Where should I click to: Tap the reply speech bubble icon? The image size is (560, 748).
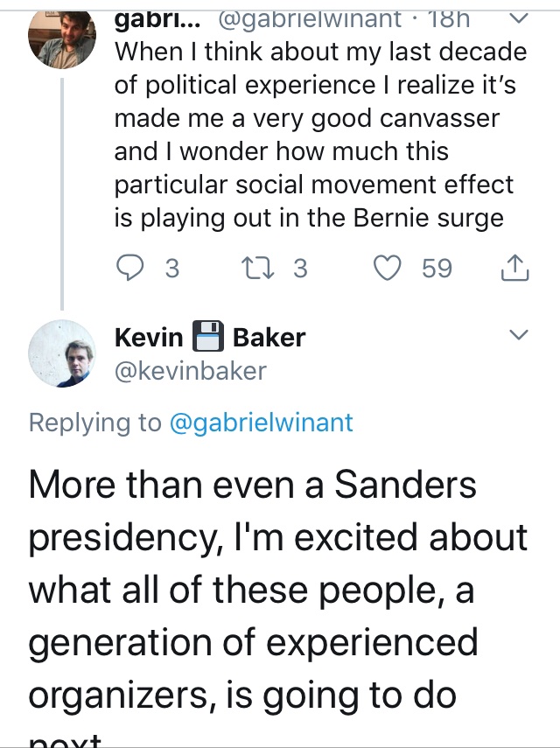point(131,268)
